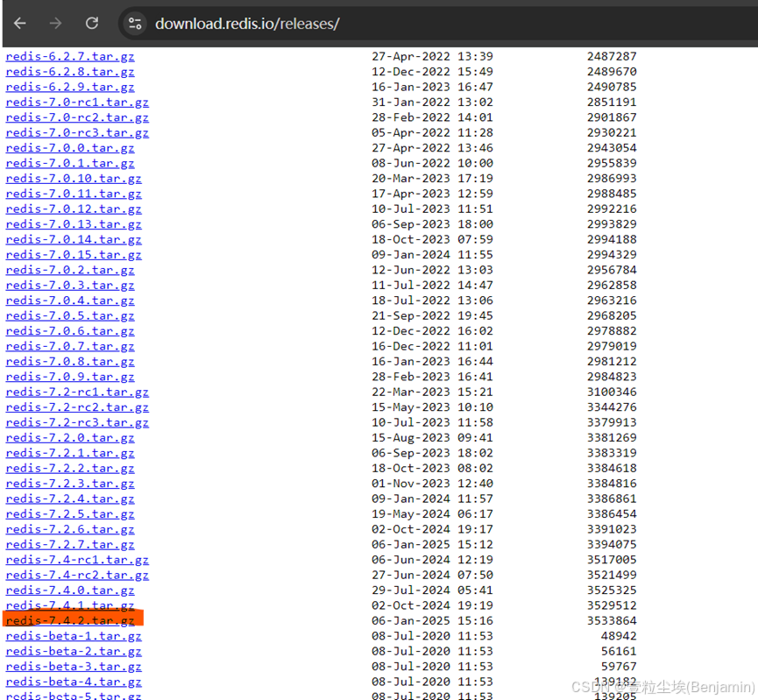This screenshot has height=700, width=758.
Task: Open redis-7.2-rc2.tar.gz link
Action: coord(77,407)
